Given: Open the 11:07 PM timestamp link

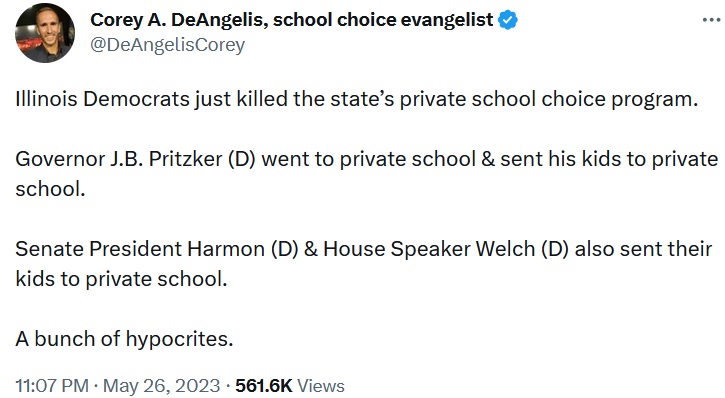Looking at the screenshot, I should tap(52, 386).
